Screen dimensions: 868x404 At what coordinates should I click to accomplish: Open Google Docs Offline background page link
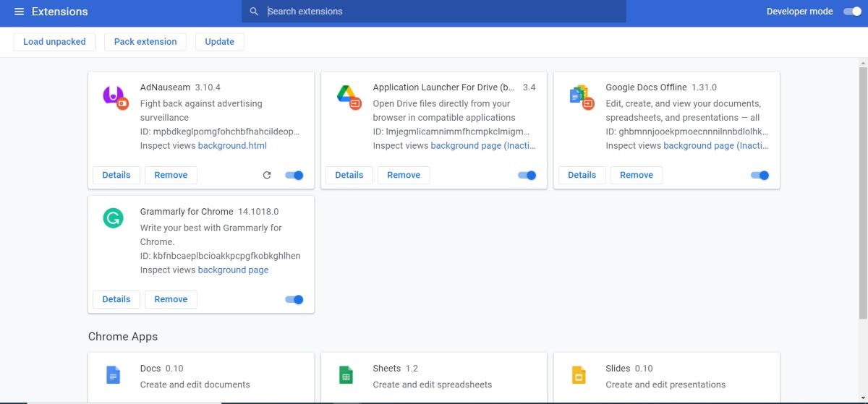click(717, 146)
